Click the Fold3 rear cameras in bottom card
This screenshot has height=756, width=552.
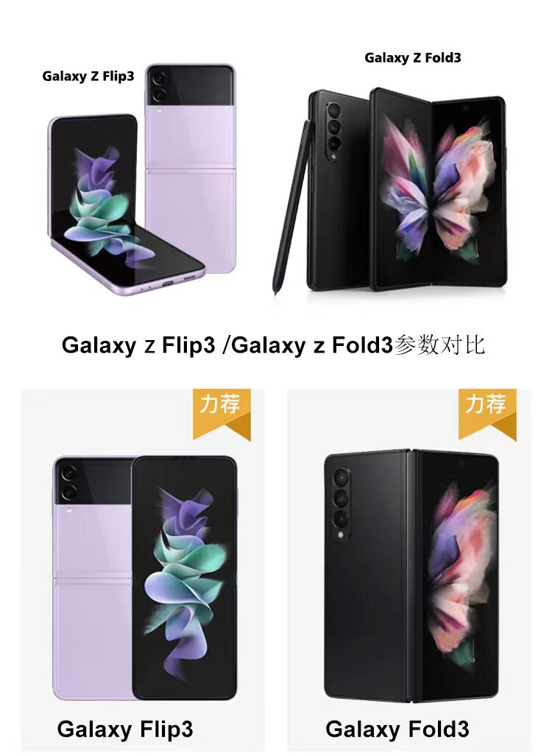[342, 504]
